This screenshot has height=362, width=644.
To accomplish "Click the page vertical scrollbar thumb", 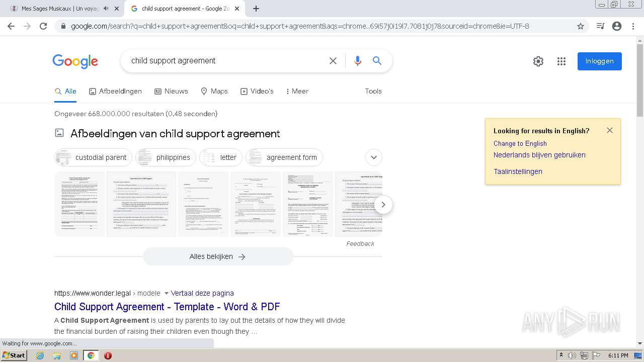I will point(640,80).
